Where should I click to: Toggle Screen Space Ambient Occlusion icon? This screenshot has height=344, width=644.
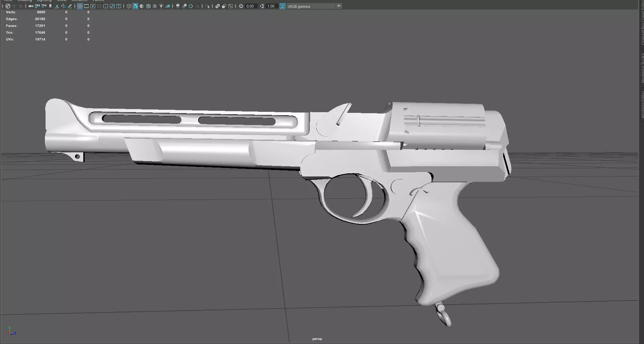pos(178,6)
